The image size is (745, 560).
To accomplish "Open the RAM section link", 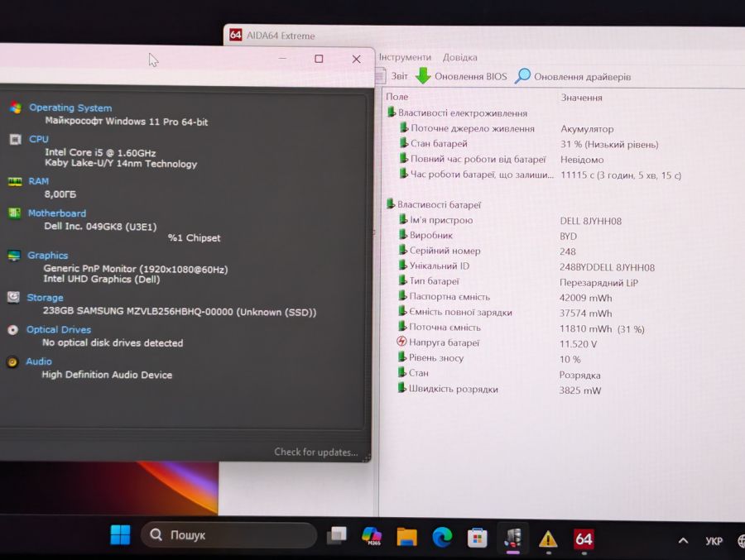I will pyautogui.click(x=38, y=181).
